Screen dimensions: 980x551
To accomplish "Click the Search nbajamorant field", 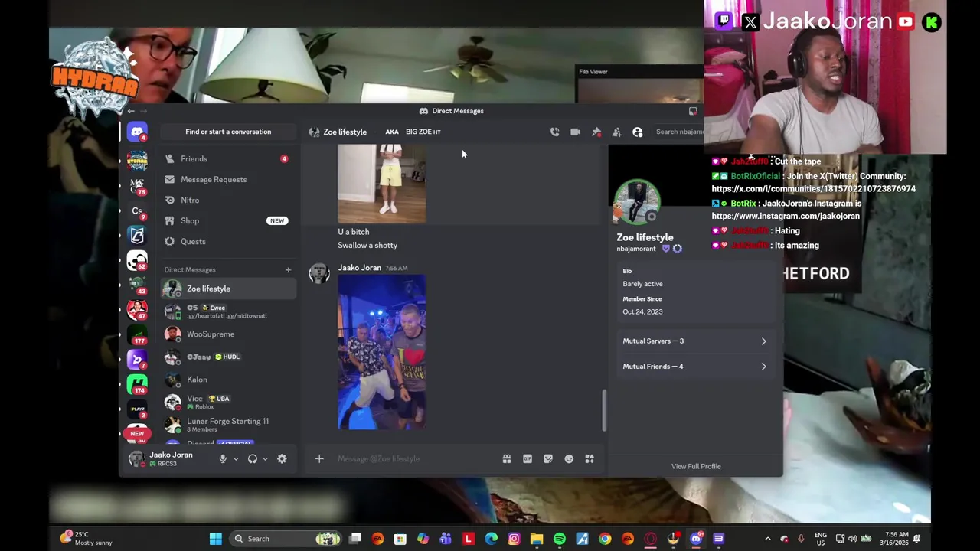I will [678, 132].
